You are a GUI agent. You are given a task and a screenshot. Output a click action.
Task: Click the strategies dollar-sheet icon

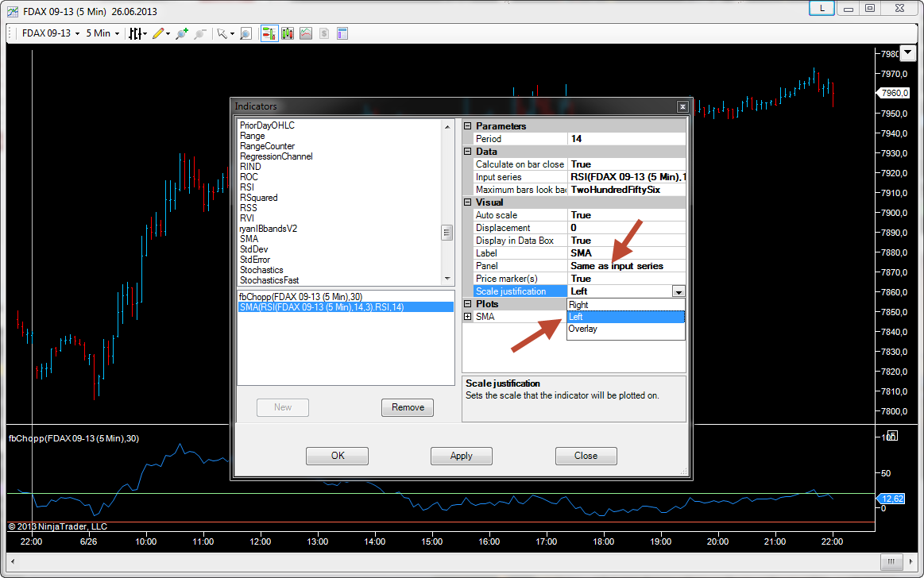tap(324, 33)
